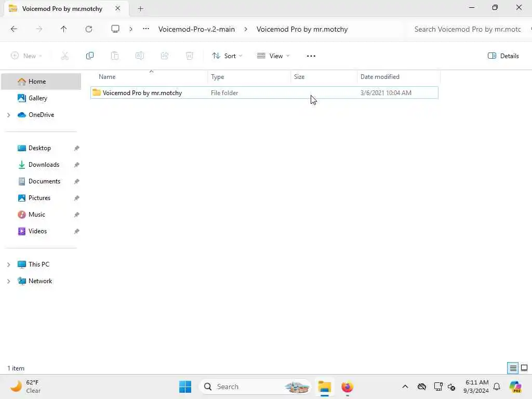Click the pin icon next to Downloads
Viewport: 532px width, 399px height.
pos(77,165)
